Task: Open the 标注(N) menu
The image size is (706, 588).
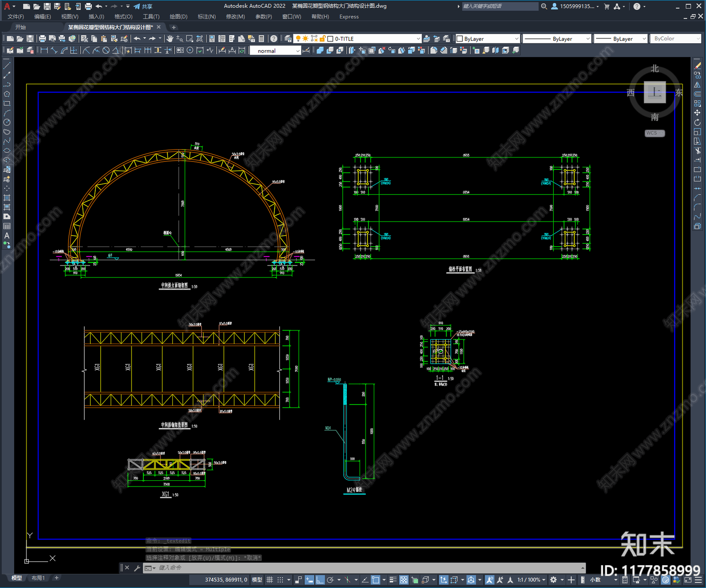Action: pos(207,17)
